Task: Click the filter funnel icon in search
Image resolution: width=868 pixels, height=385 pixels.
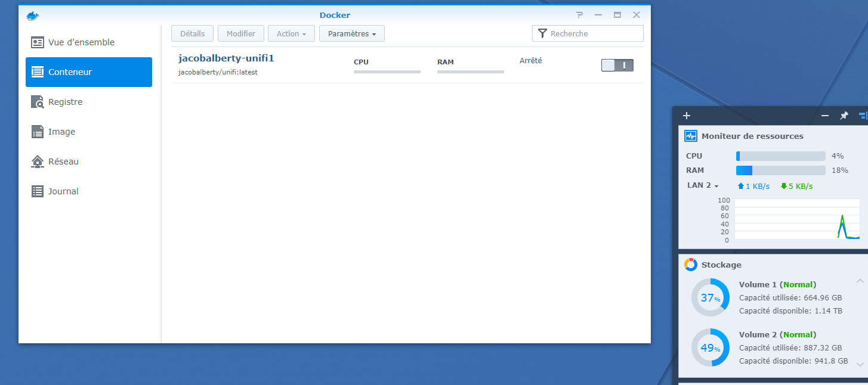Action: tap(542, 33)
